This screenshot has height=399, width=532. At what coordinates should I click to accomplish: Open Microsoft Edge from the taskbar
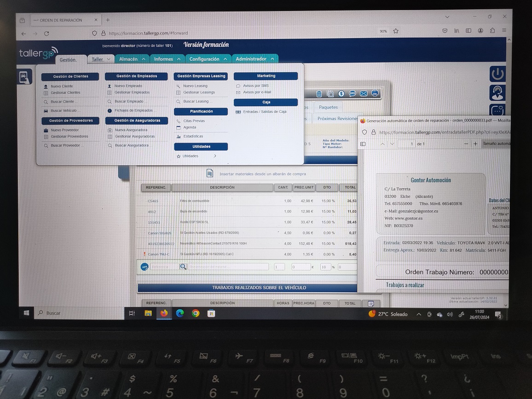pyautogui.click(x=180, y=313)
